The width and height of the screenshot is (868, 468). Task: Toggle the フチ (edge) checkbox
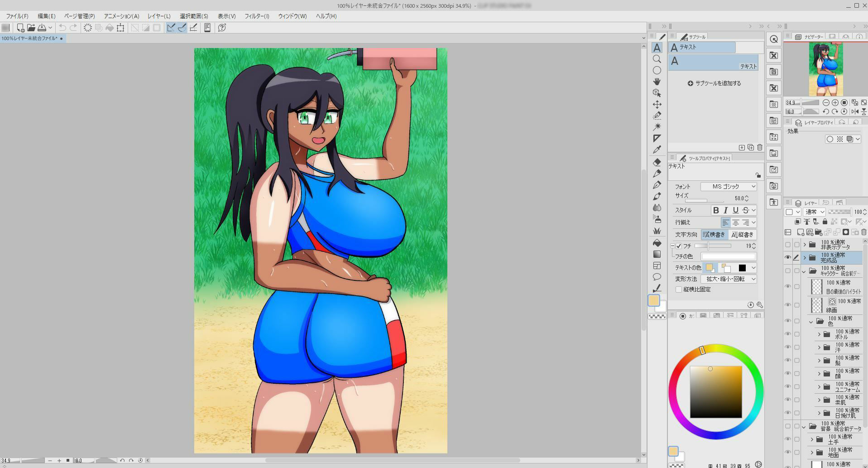point(679,246)
